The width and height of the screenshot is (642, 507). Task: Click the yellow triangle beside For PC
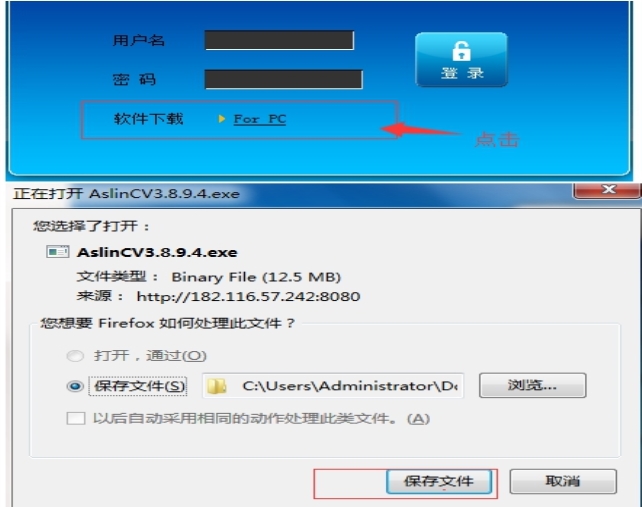222,119
